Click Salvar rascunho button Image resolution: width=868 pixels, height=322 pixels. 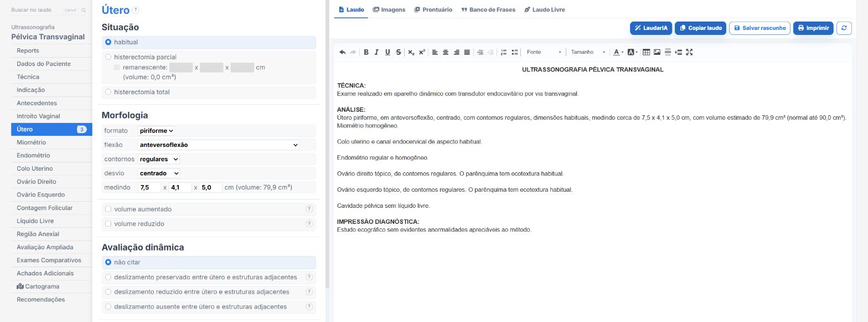coord(759,28)
